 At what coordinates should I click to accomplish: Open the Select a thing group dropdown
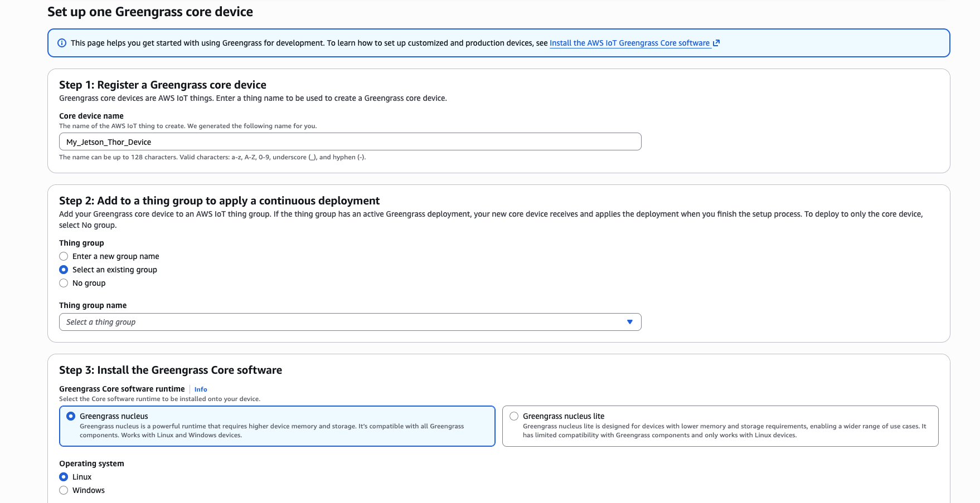point(350,322)
